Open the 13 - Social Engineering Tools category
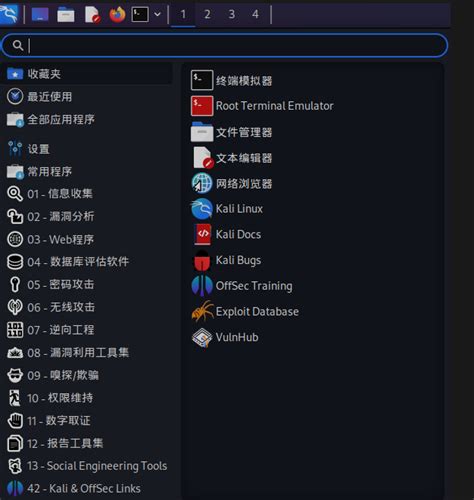The image size is (474, 500). click(x=87, y=466)
